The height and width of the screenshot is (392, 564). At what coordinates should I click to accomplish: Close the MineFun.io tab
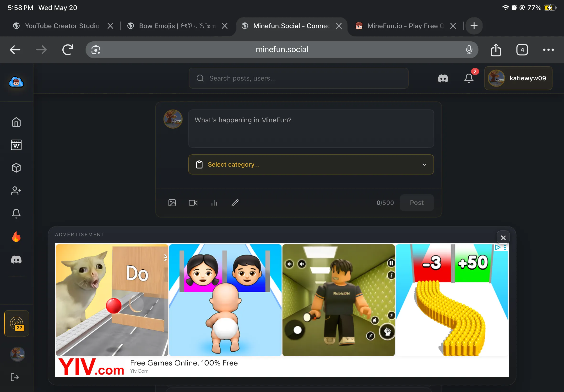(x=453, y=26)
